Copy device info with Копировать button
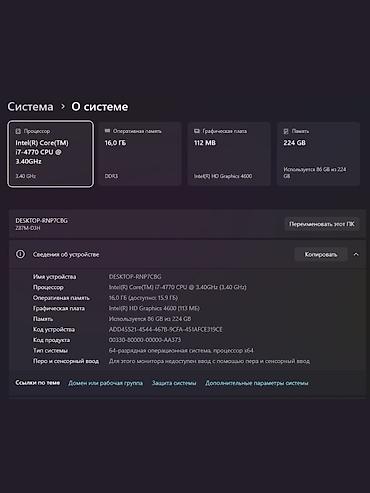Viewport: 370px width, 493px height. (321, 254)
